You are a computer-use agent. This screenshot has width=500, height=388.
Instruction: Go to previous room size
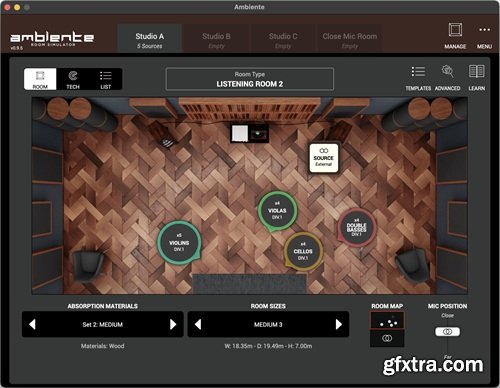tap(198, 324)
